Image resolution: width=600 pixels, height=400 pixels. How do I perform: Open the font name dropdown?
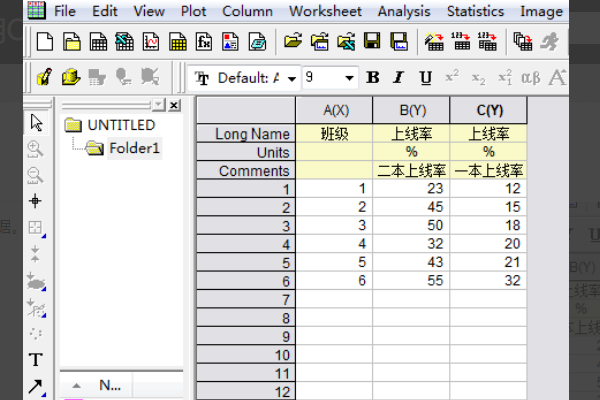[291, 78]
